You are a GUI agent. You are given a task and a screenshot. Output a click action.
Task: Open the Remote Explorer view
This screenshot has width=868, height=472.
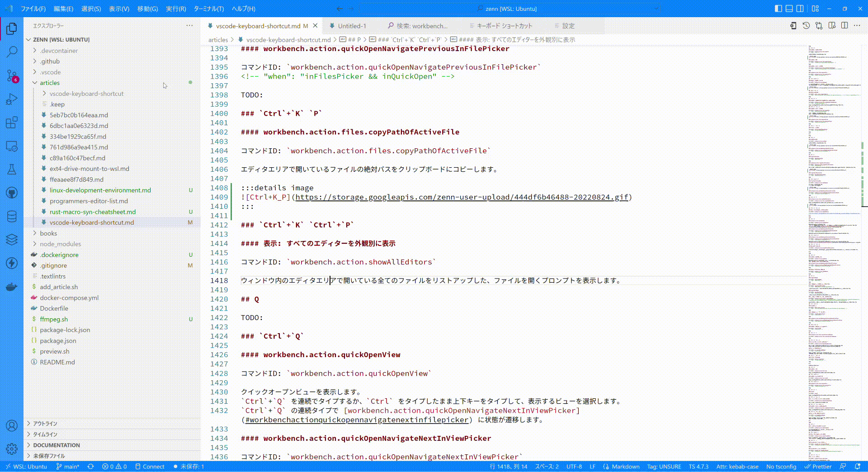point(12,146)
